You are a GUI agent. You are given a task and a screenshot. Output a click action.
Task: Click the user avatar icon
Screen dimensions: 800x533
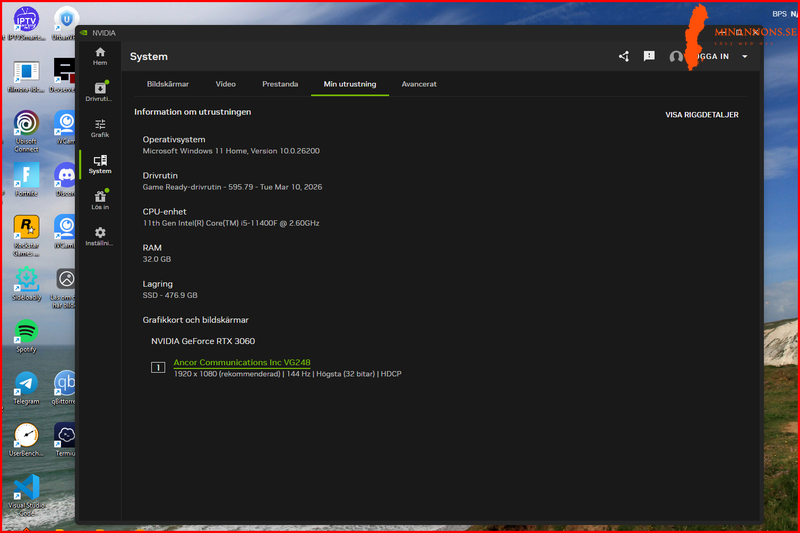tap(676, 57)
